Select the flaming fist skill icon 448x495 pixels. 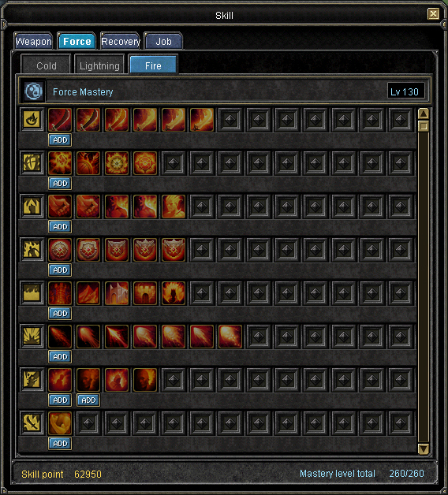pos(60,207)
